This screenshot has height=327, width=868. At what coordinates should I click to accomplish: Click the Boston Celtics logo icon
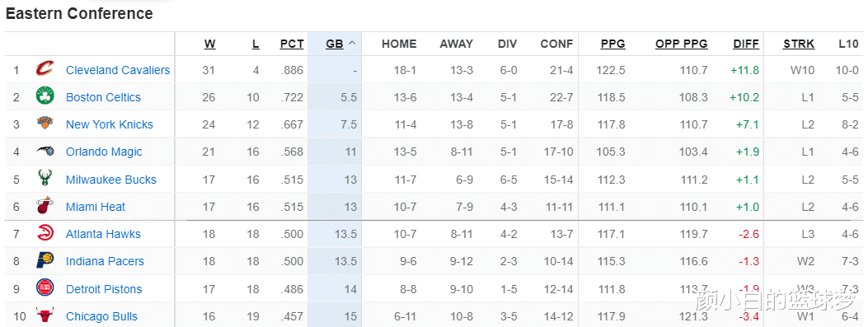[x=45, y=97]
